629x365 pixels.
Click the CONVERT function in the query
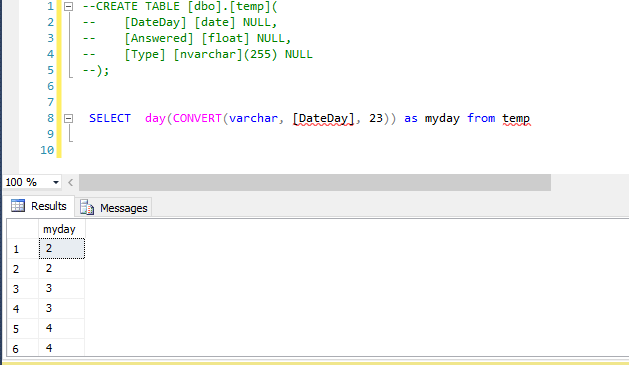(197, 118)
